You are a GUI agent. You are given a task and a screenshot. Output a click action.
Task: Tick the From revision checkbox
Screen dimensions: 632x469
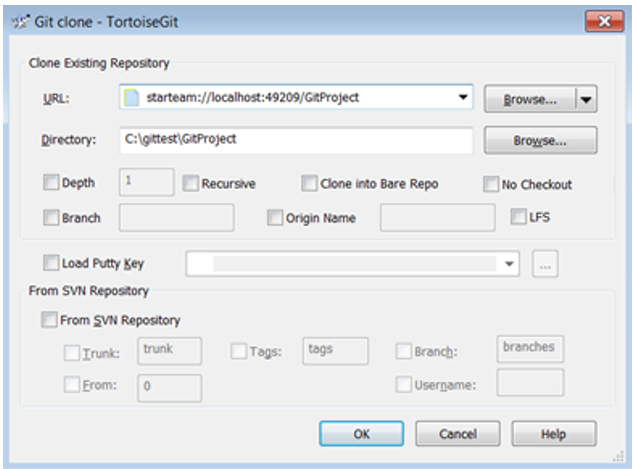[x=72, y=384]
